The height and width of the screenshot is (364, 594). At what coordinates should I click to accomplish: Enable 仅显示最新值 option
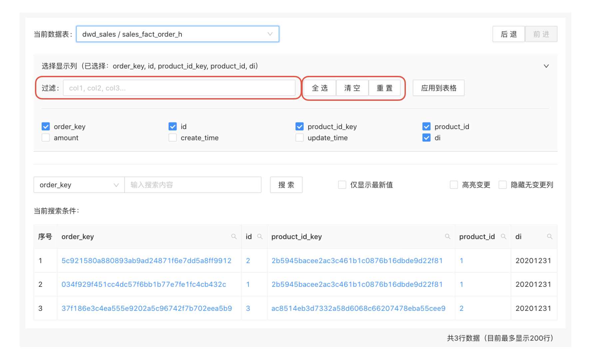click(x=342, y=185)
